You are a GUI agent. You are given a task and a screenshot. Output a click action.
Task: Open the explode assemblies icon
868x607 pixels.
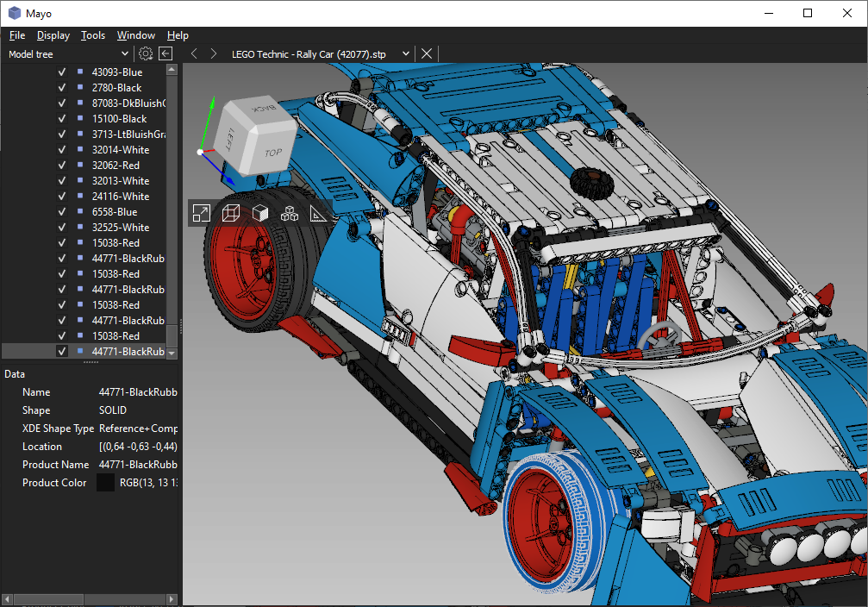(x=290, y=213)
